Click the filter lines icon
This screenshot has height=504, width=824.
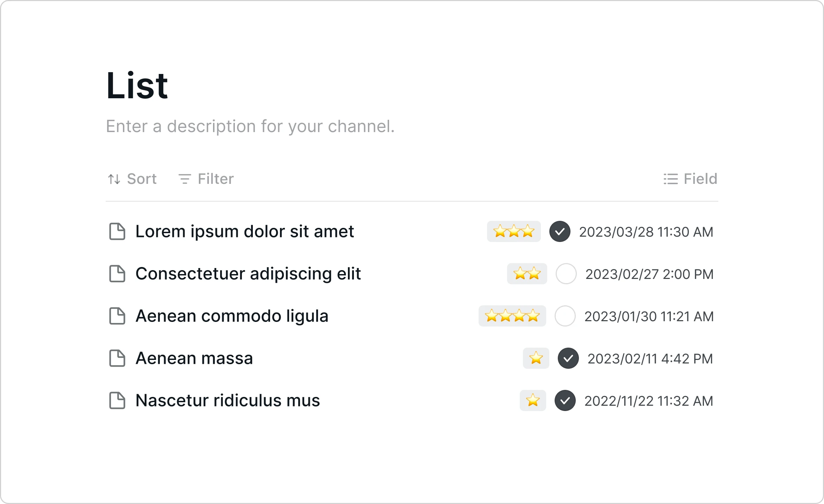(x=185, y=179)
